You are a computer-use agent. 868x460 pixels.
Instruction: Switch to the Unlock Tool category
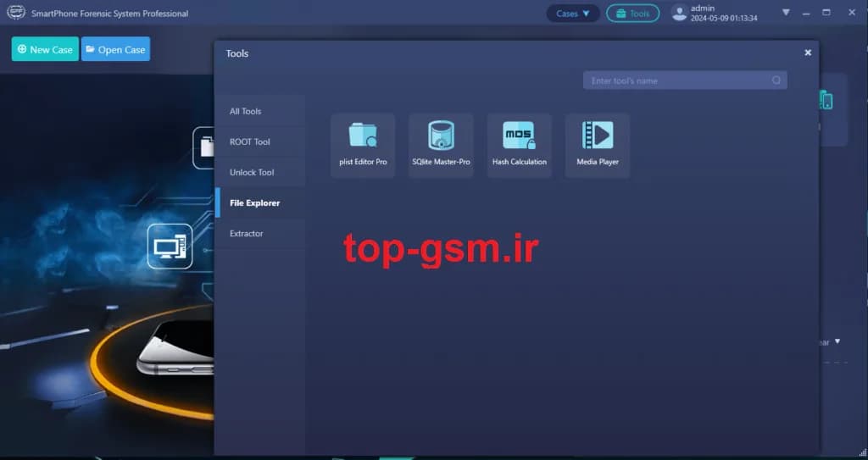pos(260,172)
